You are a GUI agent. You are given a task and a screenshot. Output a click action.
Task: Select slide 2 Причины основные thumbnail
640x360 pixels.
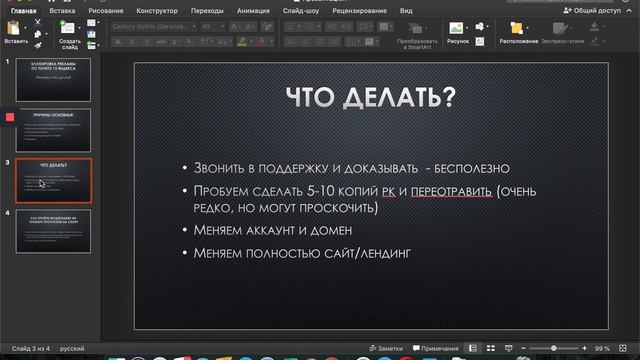pos(53,130)
